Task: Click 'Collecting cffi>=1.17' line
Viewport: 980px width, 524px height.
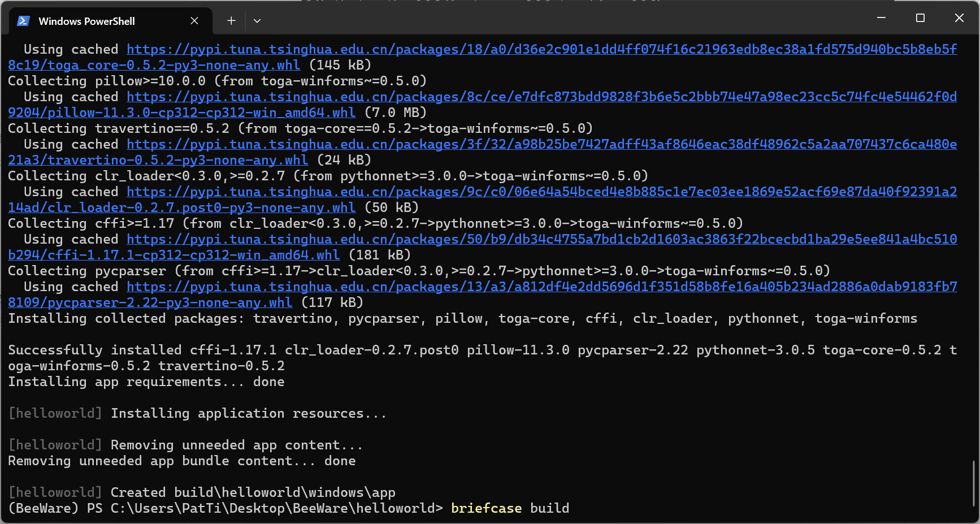Action: tap(376, 224)
